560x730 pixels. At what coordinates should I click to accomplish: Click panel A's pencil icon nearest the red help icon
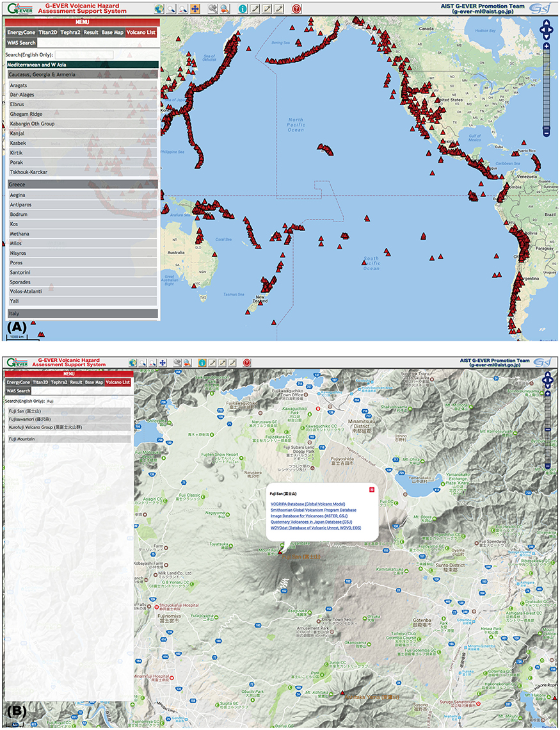(x=279, y=8)
